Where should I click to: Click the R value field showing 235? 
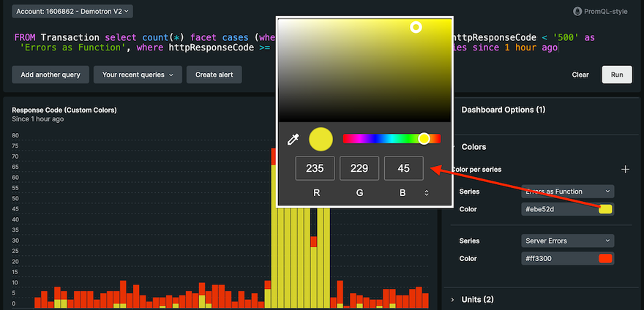315,168
